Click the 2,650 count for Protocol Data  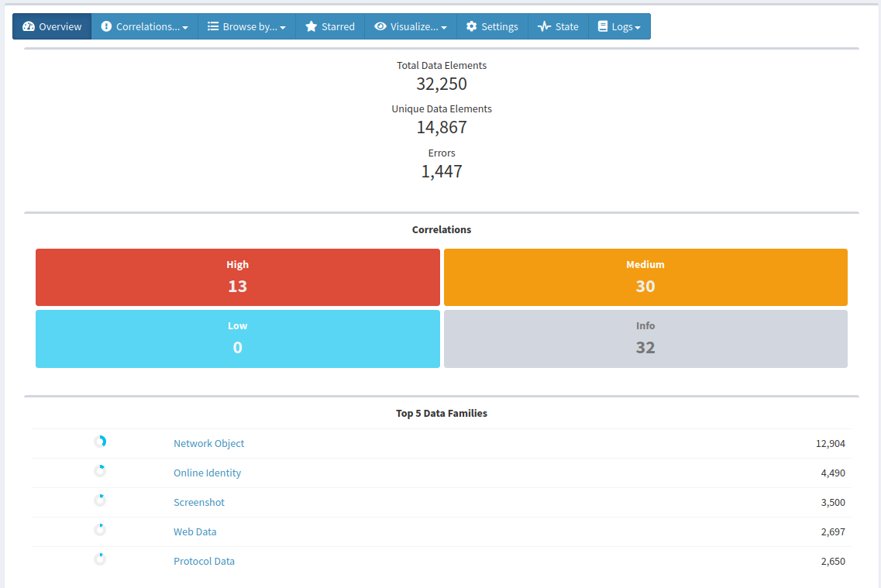pos(833,561)
